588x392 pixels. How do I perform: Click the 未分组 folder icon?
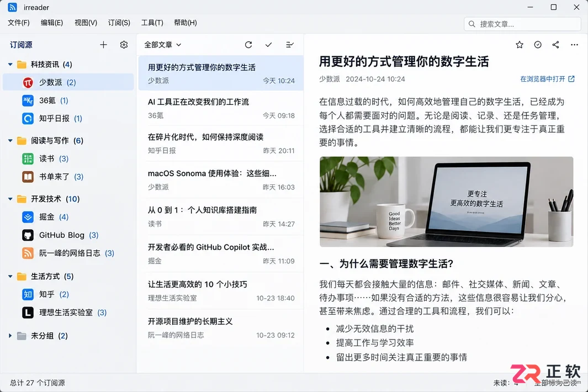pyautogui.click(x=22, y=336)
